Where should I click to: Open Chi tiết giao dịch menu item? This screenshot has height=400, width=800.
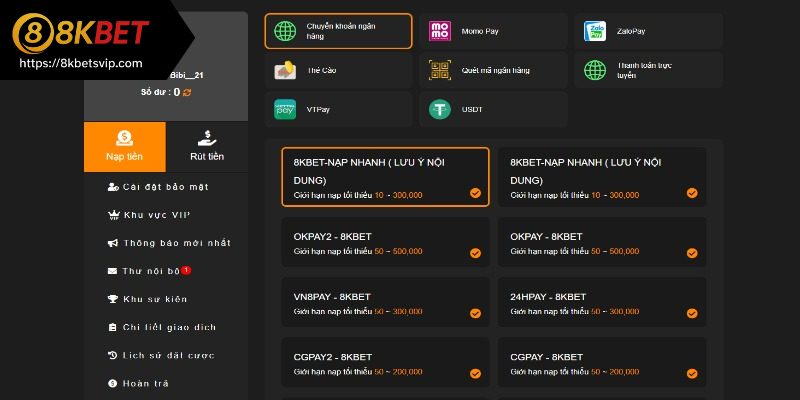point(166,328)
